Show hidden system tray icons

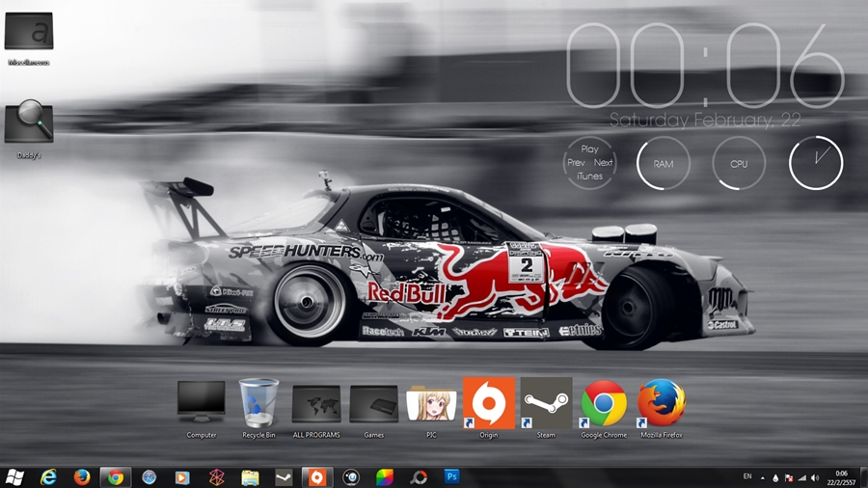763,477
